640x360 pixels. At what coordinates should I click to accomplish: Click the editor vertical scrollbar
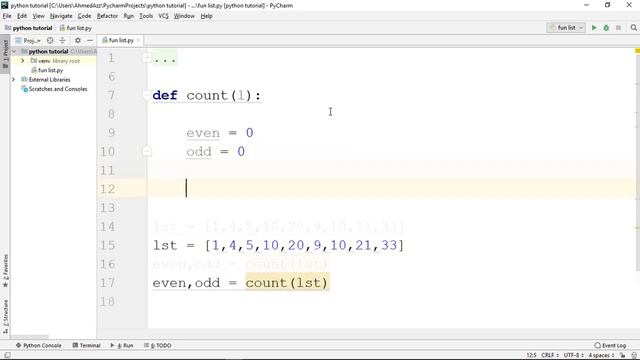[x=638, y=163]
